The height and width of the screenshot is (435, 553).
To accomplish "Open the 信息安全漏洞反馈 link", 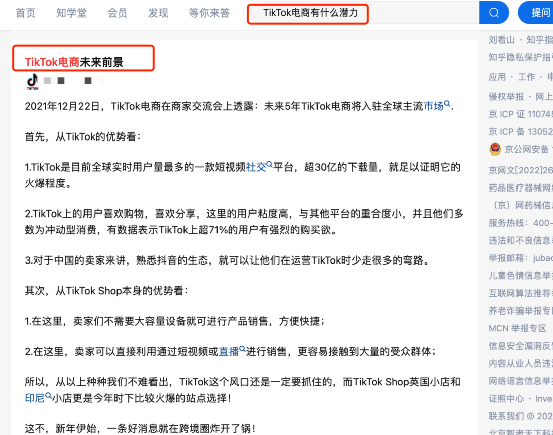I will pos(521,346).
